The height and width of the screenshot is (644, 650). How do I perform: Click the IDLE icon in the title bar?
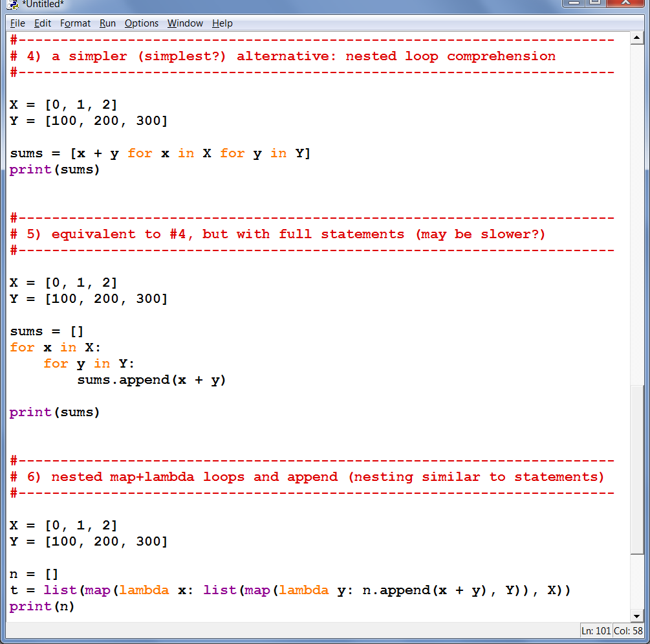(12, 5)
